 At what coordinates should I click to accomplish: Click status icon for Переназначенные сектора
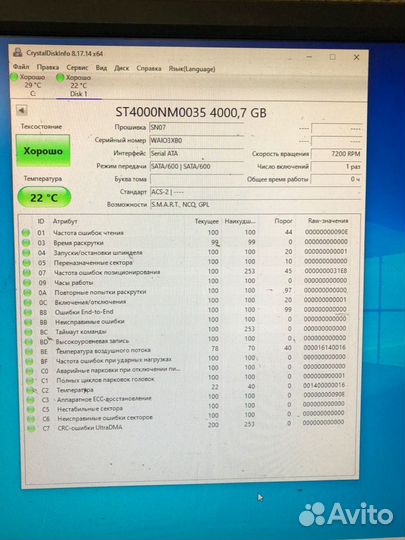pyautogui.click(x=27, y=263)
